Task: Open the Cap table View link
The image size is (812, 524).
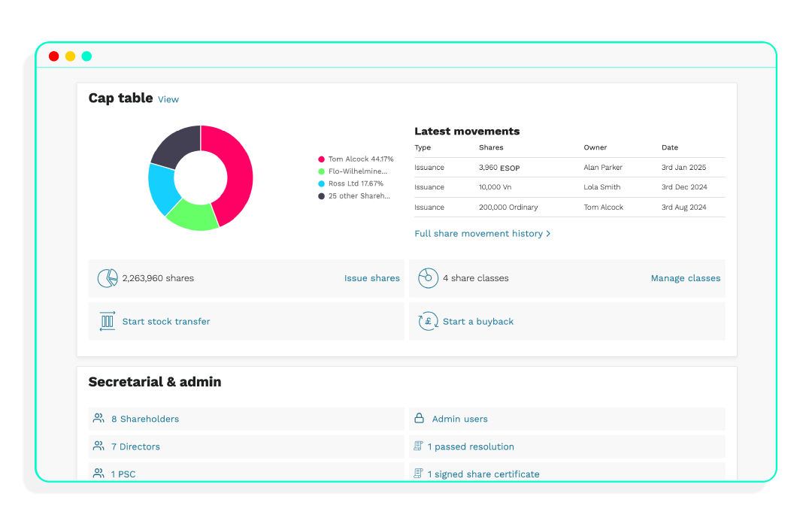Action: coord(168,99)
